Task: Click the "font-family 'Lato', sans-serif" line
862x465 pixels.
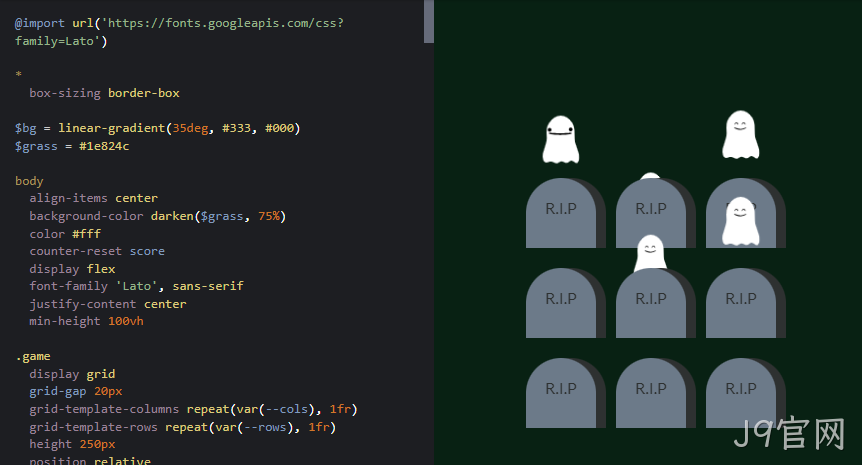Action: [x=136, y=286]
